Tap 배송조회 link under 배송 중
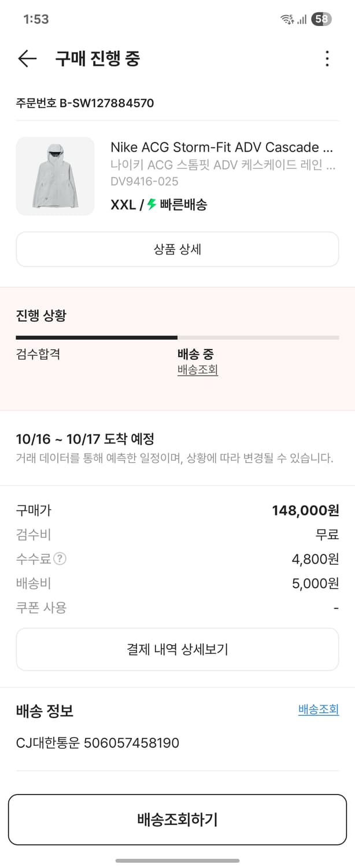Image resolution: width=355 pixels, height=868 pixels. pyautogui.click(x=198, y=370)
